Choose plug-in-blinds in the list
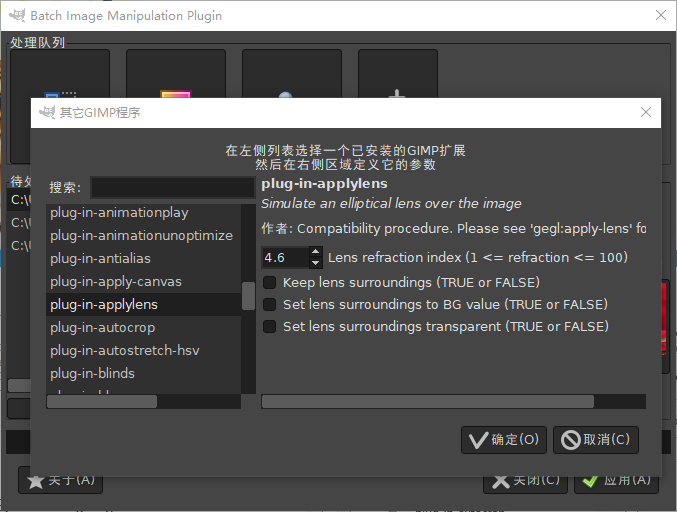677x512 pixels. [x=143, y=373]
